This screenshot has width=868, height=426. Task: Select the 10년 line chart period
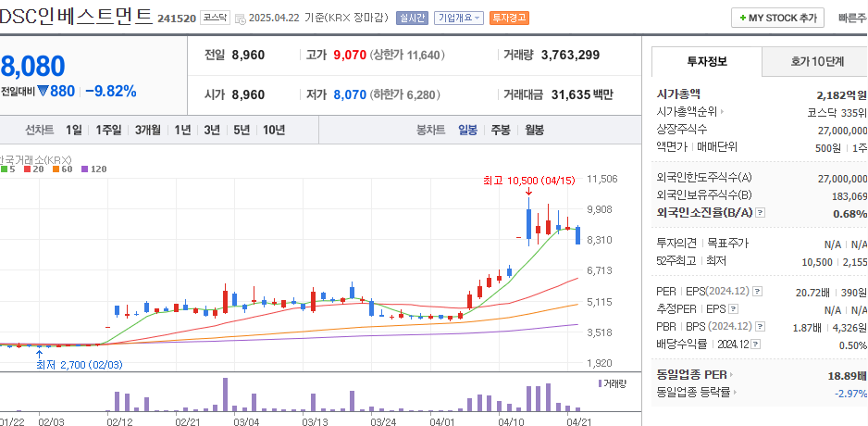(x=274, y=131)
